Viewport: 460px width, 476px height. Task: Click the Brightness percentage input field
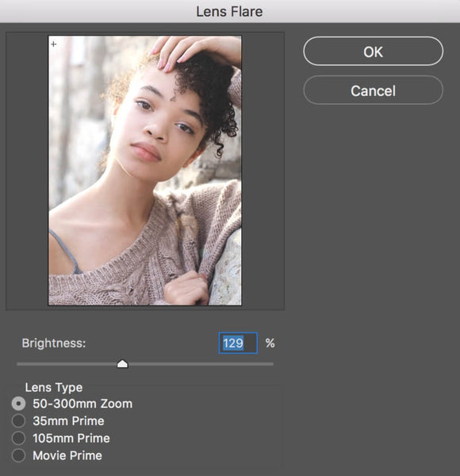pos(238,343)
